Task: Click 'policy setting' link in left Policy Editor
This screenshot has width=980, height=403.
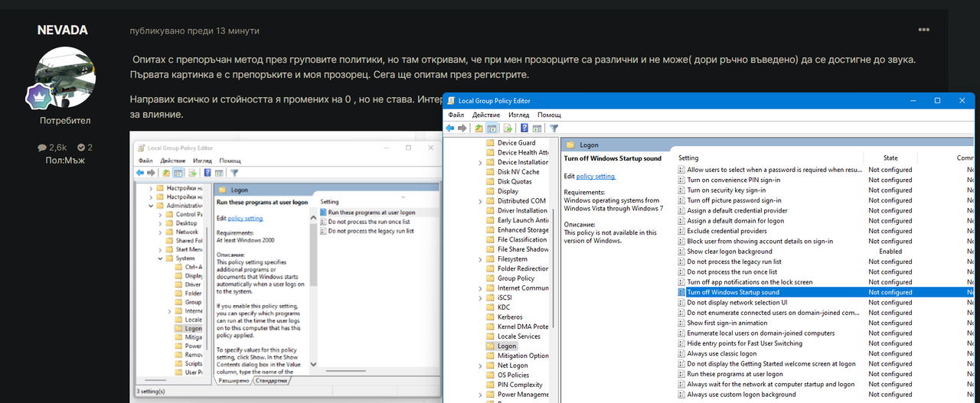Action: [245, 218]
